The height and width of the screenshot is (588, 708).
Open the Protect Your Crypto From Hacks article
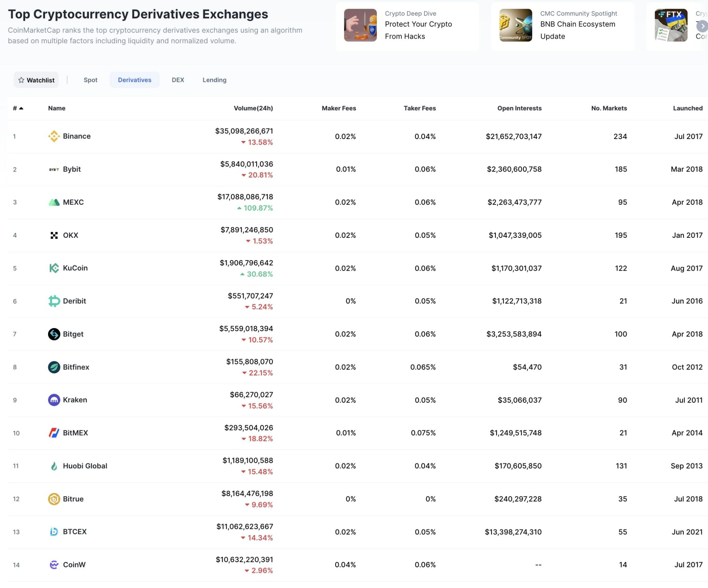pos(419,30)
